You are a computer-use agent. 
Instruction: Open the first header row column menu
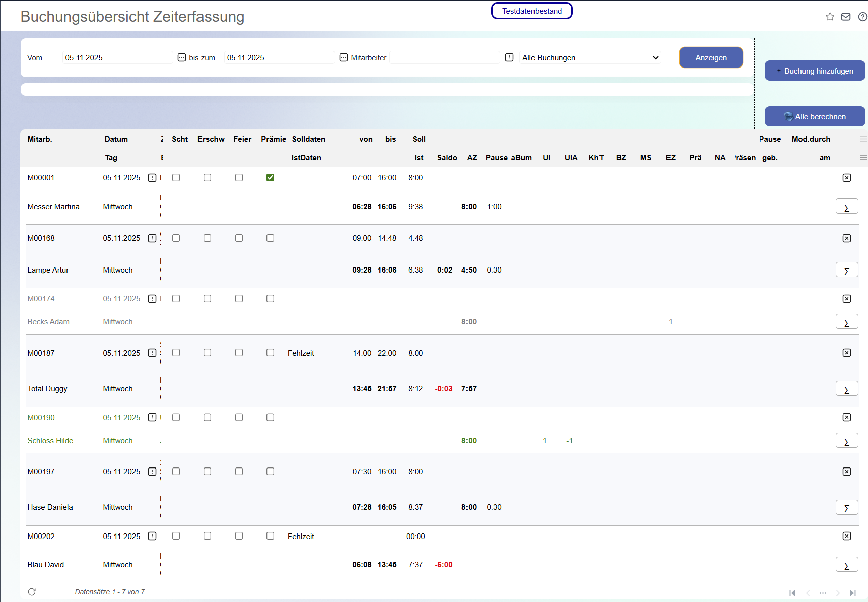[863, 139]
